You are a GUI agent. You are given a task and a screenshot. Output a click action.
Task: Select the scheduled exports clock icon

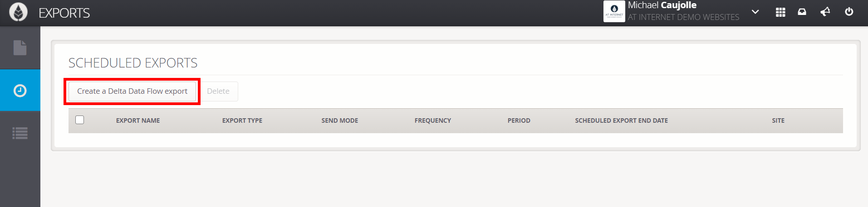[20, 91]
